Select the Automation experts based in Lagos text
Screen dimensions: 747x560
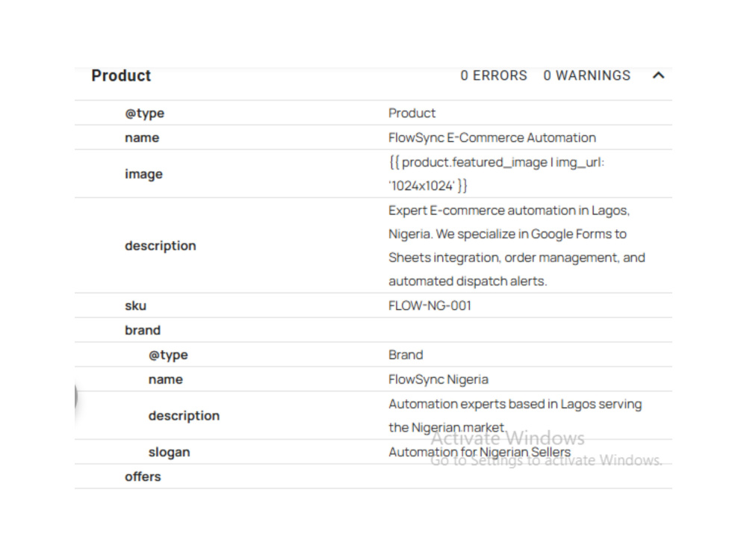[x=515, y=416]
